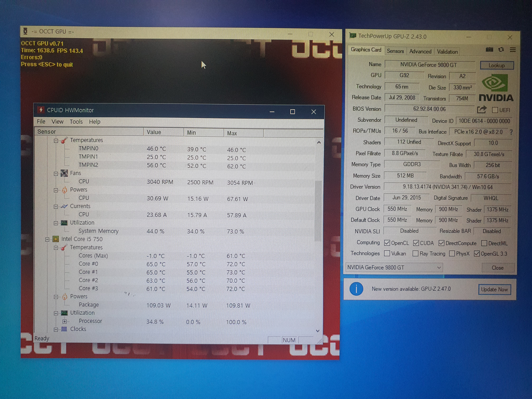Collapse the motherboard Powers tree node

click(x=56, y=190)
